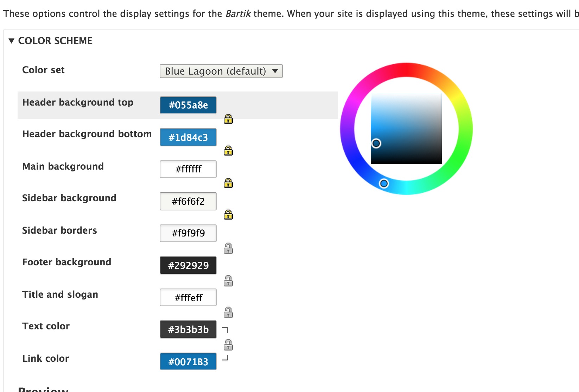Image resolution: width=579 pixels, height=392 pixels.
Task: Click the COLOR SCHEME section header
Action: pos(55,40)
